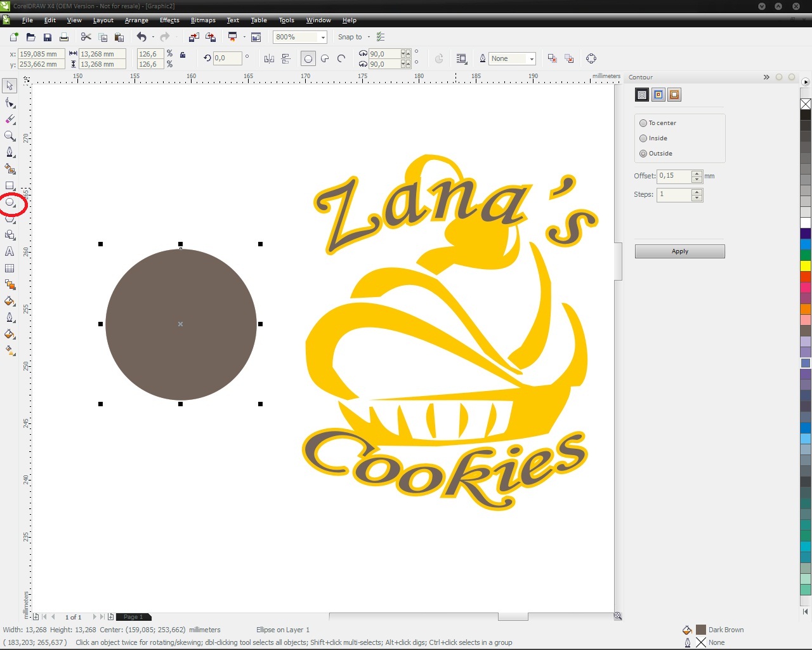
Task: Open the zoom level dropdown showing 800%
Action: 321,37
